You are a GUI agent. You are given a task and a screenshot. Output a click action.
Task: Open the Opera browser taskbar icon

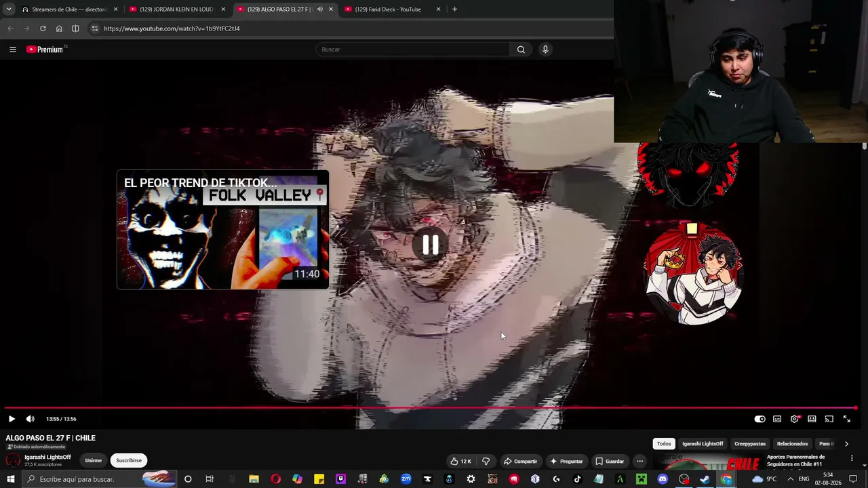[275, 479]
